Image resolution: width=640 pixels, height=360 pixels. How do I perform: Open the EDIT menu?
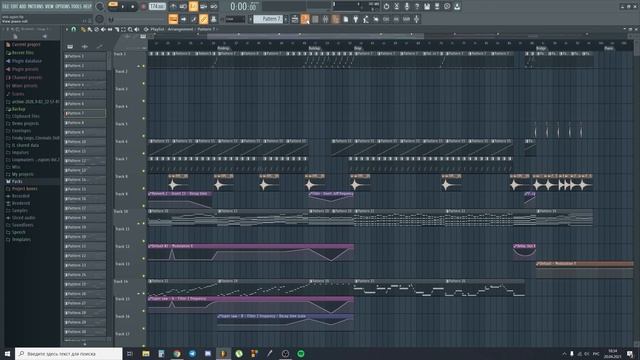tap(15, 7)
